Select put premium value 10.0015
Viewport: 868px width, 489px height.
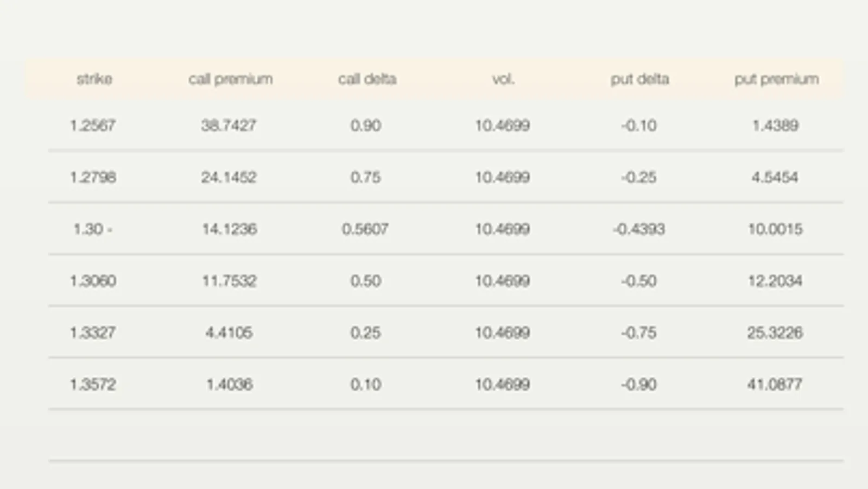tap(775, 229)
